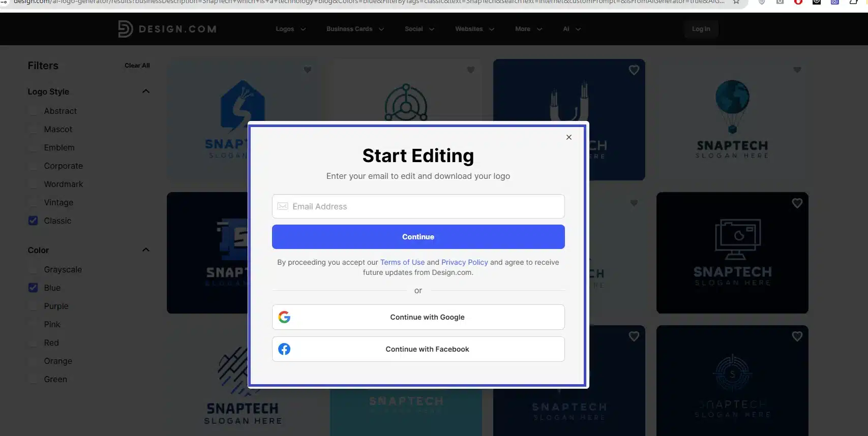Image resolution: width=868 pixels, height=436 pixels.
Task: Tick the Grayscale color checkbox
Action: pyautogui.click(x=33, y=269)
